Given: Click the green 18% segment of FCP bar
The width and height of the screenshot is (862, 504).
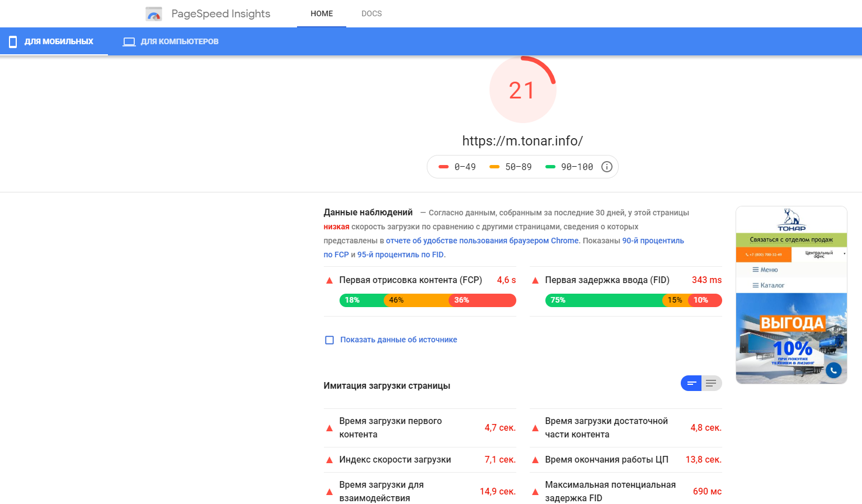Looking at the screenshot, I should 361,300.
